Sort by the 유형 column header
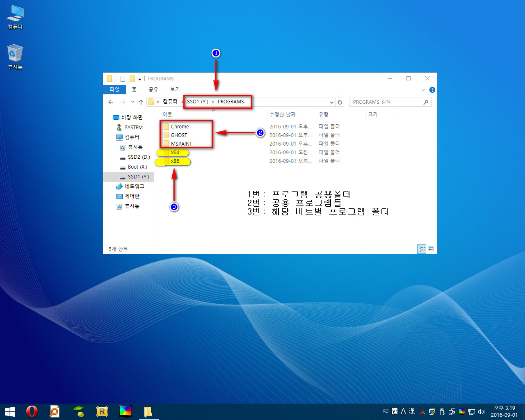The height and width of the screenshot is (420, 525). click(324, 115)
